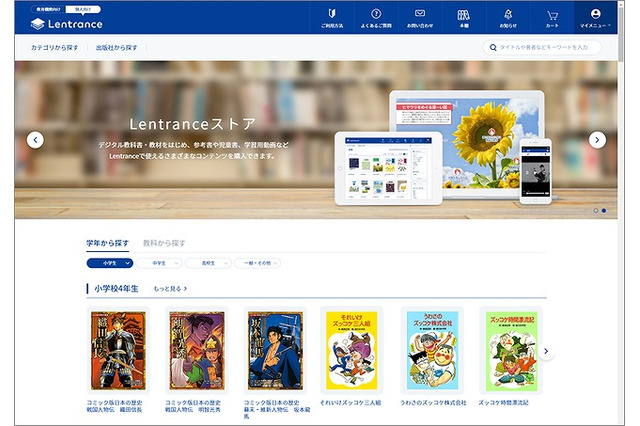This screenshot has width=640, height=426.
Task: Click もっと見る link for 小学校4年生
Action: pos(170,289)
